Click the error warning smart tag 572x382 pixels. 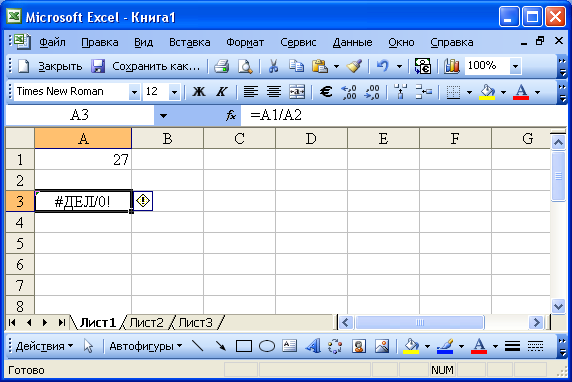pos(143,201)
